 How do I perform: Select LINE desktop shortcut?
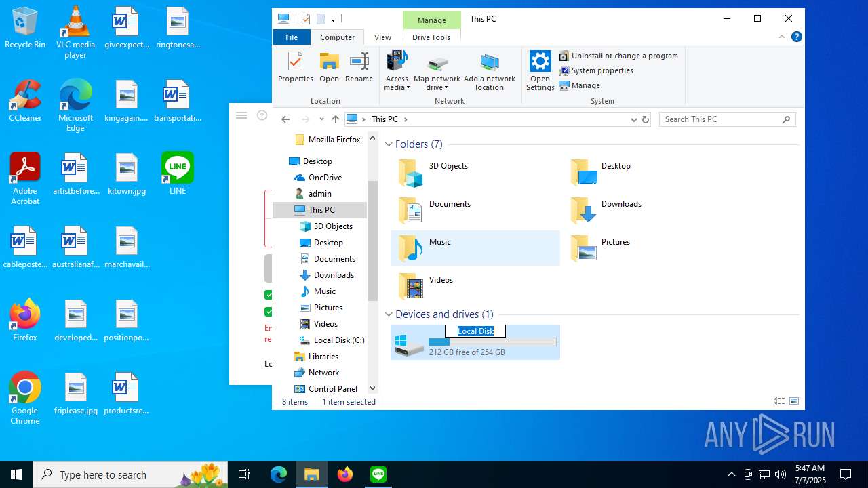click(178, 174)
